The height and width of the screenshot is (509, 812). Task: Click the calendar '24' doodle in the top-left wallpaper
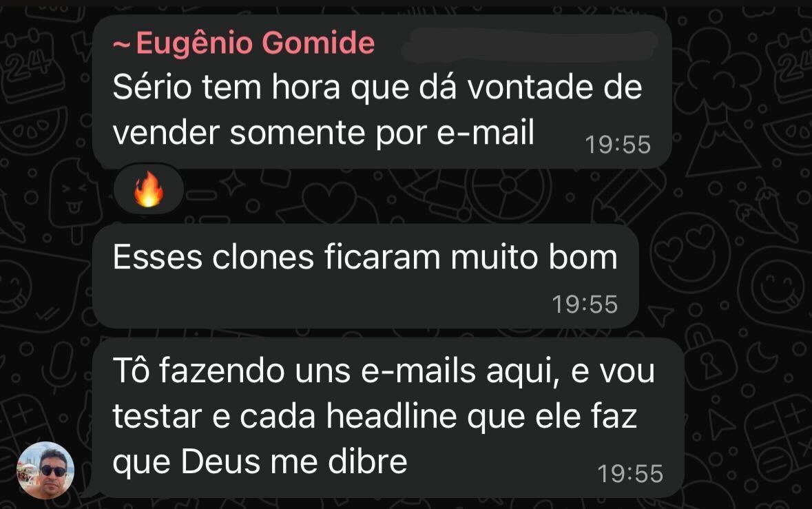coord(30,65)
